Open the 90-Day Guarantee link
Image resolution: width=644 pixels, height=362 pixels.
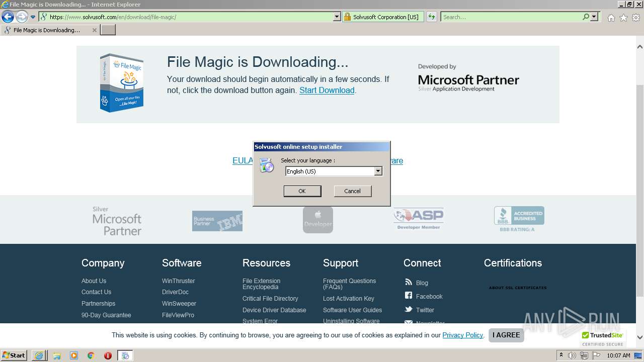pyautogui.click(x=106, y=315)
